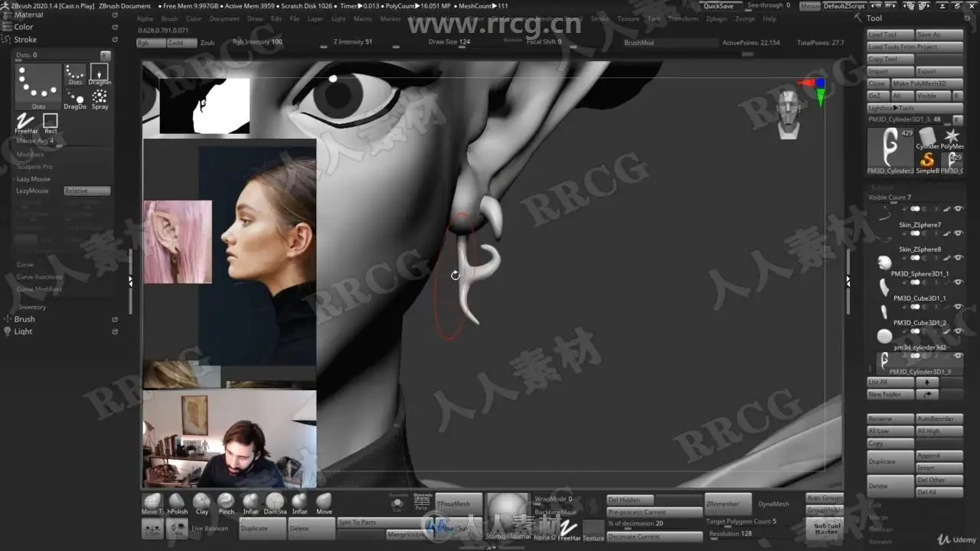
Task: Expand the Brush palette
Action: [24, 319]
